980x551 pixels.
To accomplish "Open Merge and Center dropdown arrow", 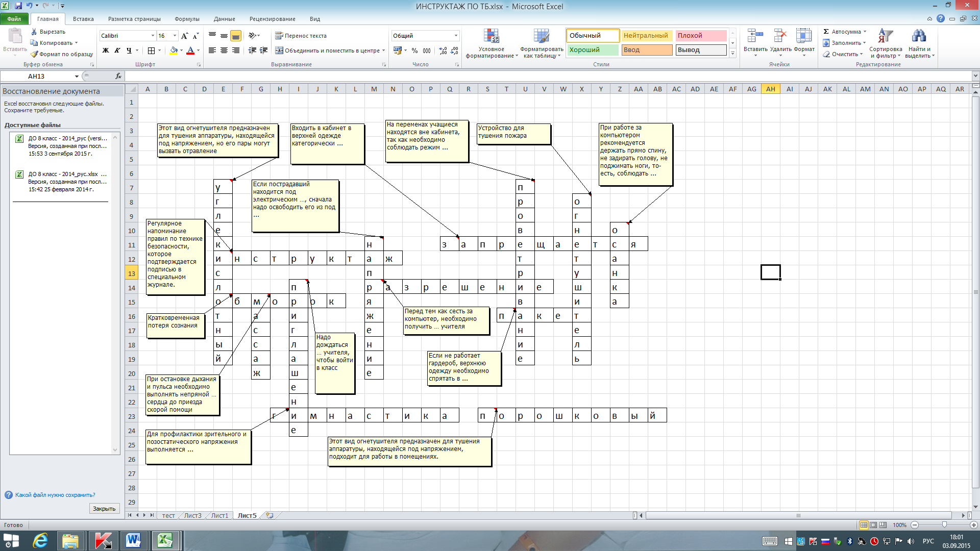I will 384,51.
